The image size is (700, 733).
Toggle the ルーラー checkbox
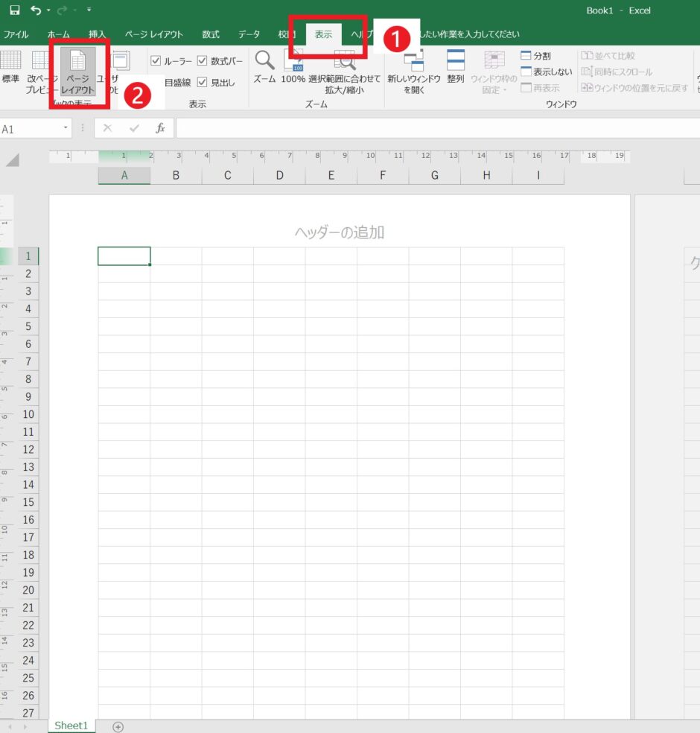156,60
